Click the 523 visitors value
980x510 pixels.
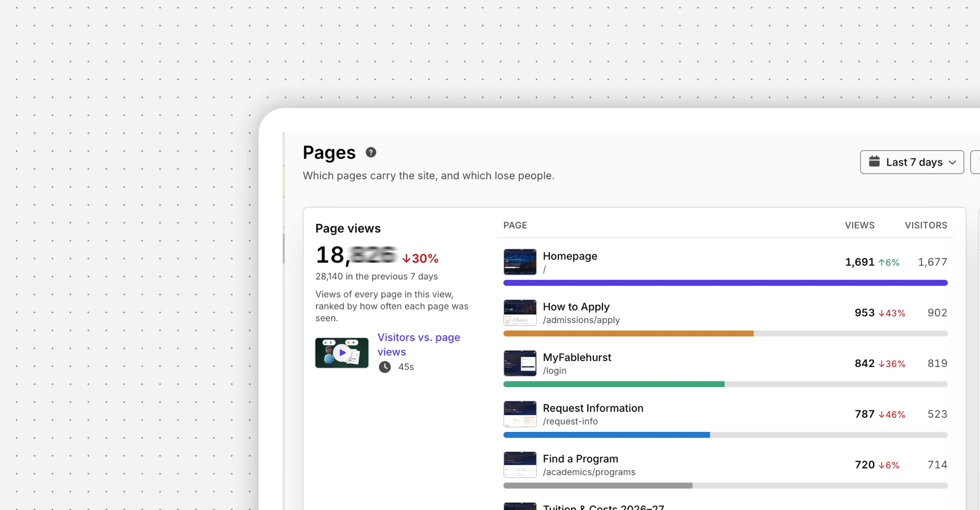937,414
